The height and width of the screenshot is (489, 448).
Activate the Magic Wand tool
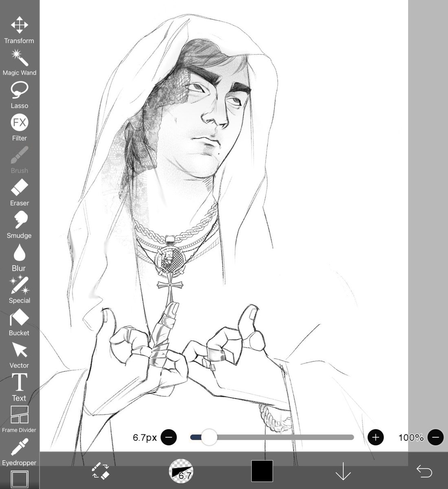[x=19, y=57]
